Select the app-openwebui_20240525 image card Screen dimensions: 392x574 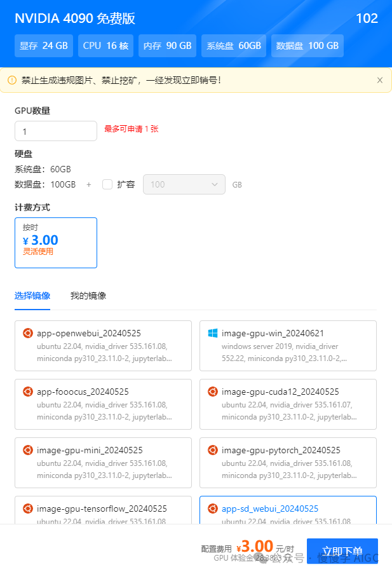pos(103,346)
